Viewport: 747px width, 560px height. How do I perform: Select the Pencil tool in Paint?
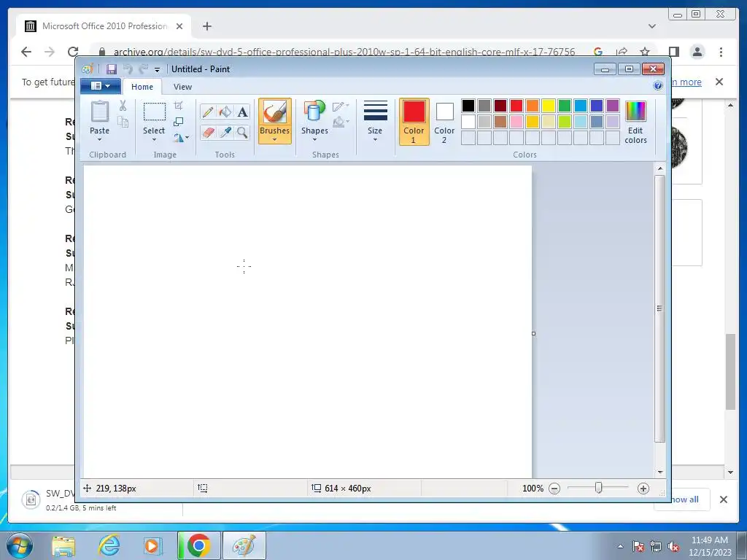pyautogui.click(x=208, y=112)
